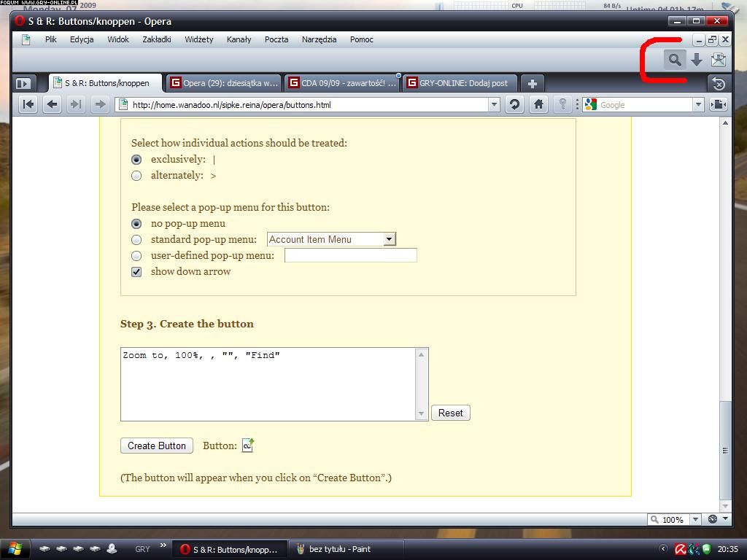
Task: Click the magnifier icon in the zoom field
Action: tap(654, 519)
